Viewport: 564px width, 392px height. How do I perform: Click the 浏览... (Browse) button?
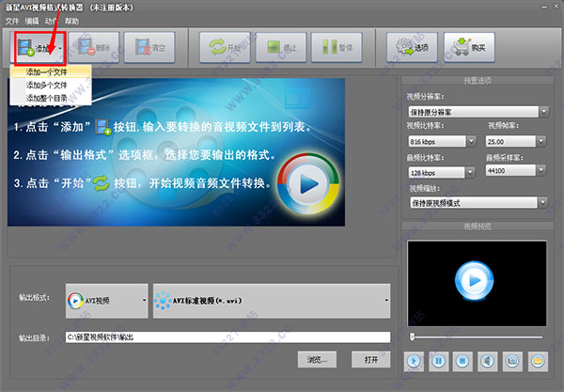(x=319, y=360)
